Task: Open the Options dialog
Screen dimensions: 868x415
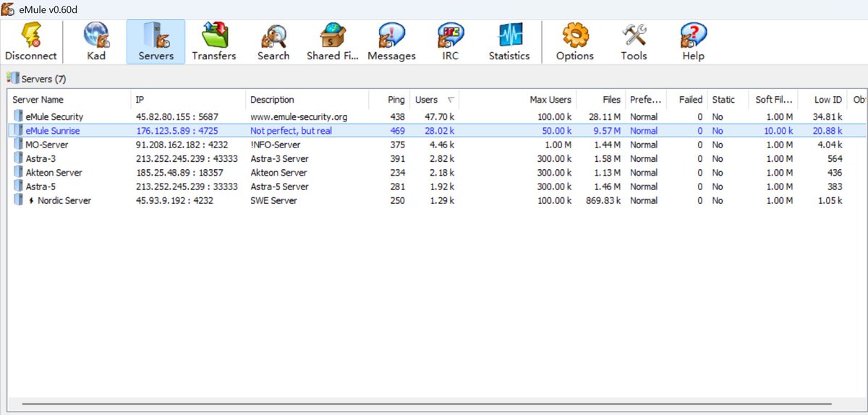Action: 575,42
